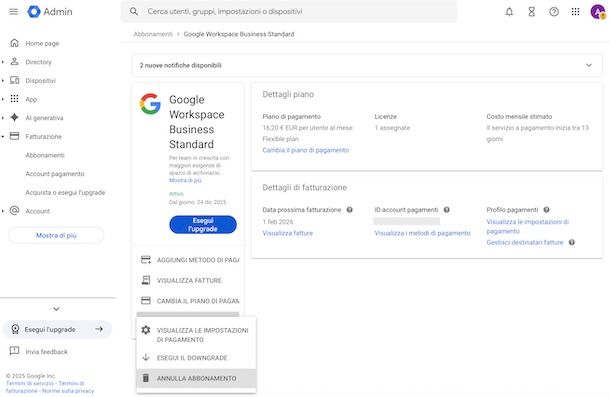Expand the AI generativa sidebar section
Viewport: 610px width, 397px height.
point(3,118)
